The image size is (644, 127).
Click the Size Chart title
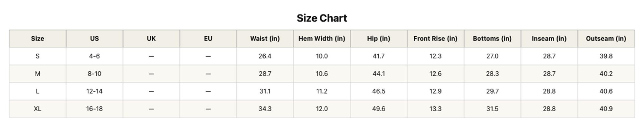[322, 18]
